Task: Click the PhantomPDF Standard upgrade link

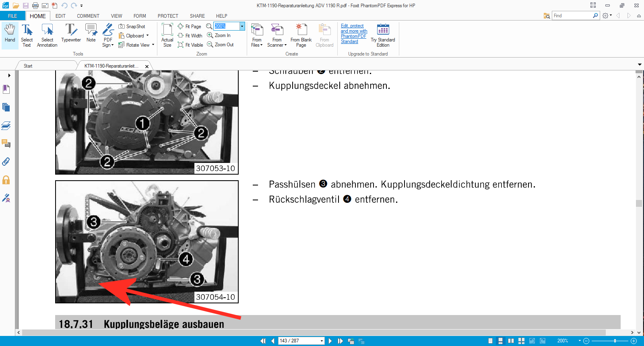Action: (x=353, y=34)
